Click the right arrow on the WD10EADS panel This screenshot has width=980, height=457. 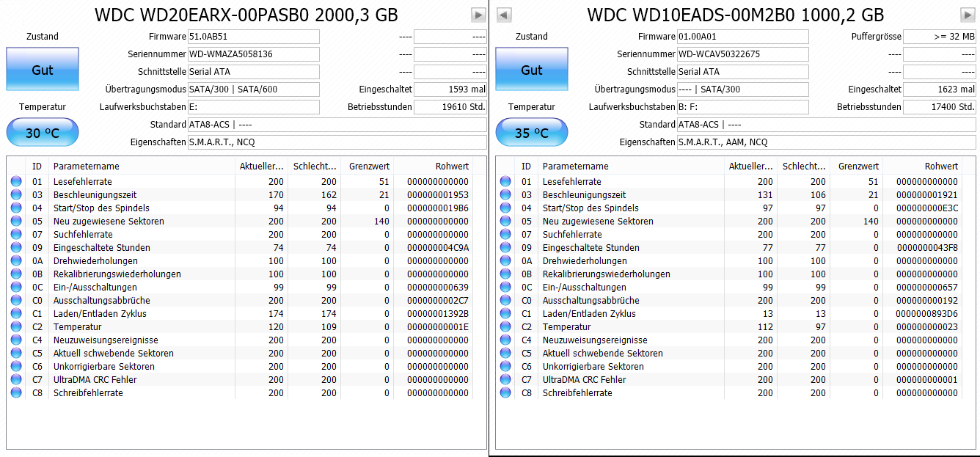click(x=967, y=14)
